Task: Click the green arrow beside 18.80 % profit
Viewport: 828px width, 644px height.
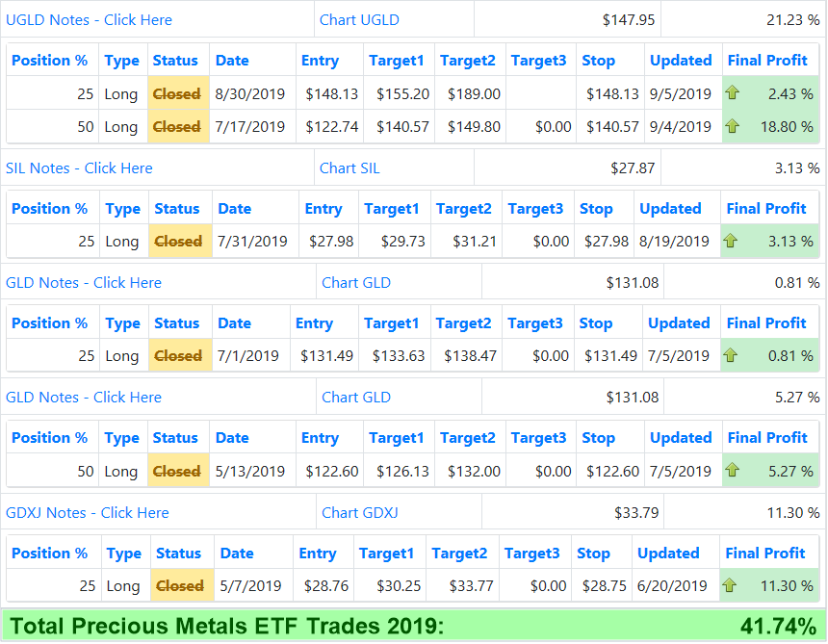Action: click(x=733, y=126)
